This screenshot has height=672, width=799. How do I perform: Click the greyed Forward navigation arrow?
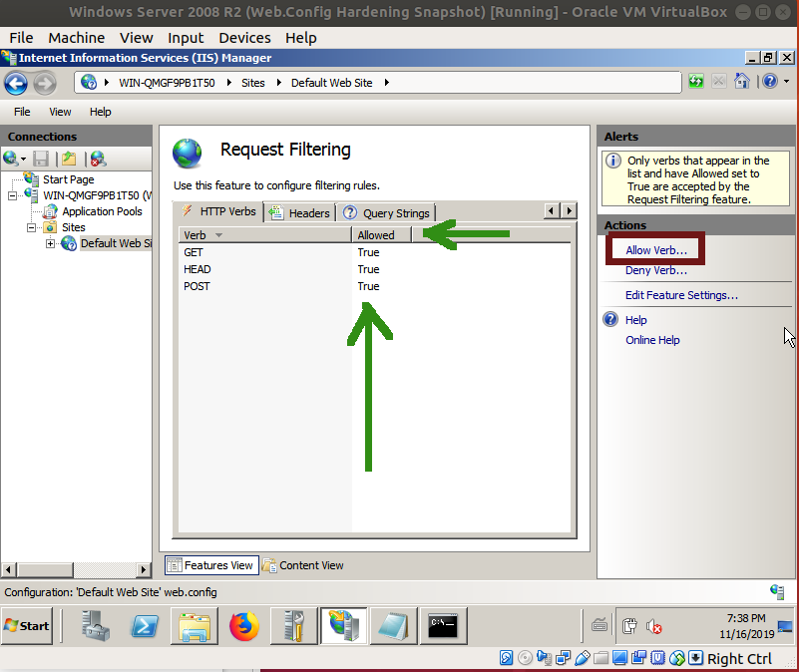(x=45, y=83)
